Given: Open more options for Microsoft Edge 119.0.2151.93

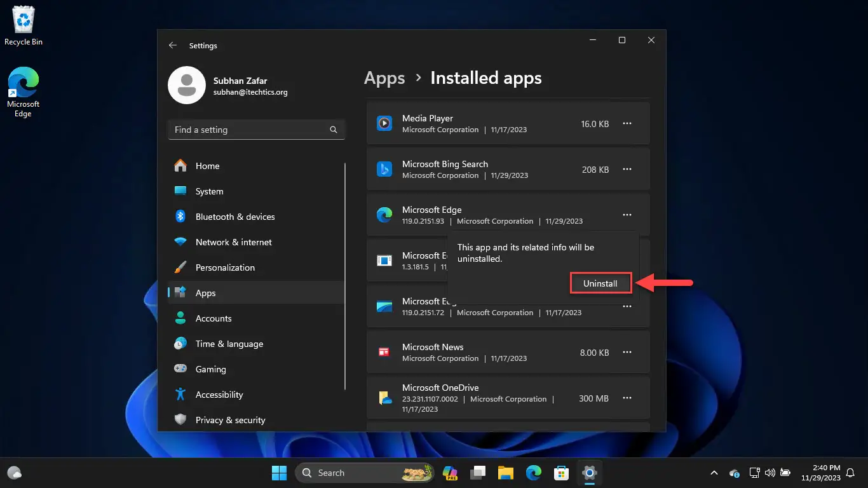Looking at the screenshot, I should click(x=627, y=215).
